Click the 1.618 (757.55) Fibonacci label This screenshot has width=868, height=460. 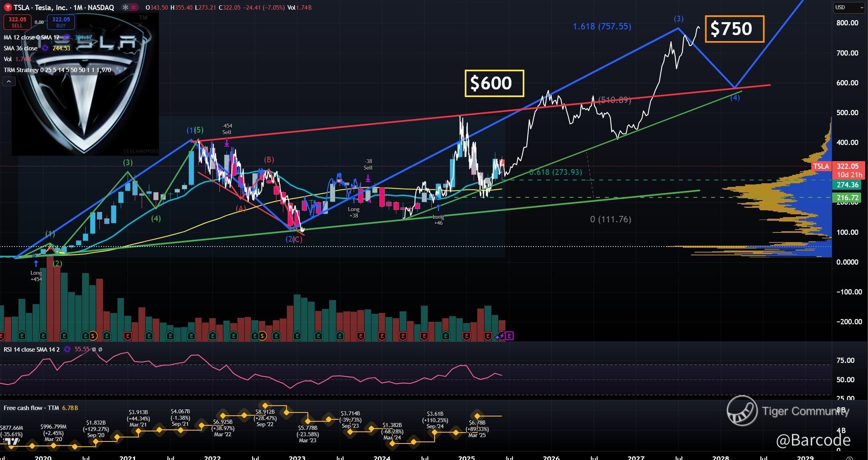[x=602, y=27]
